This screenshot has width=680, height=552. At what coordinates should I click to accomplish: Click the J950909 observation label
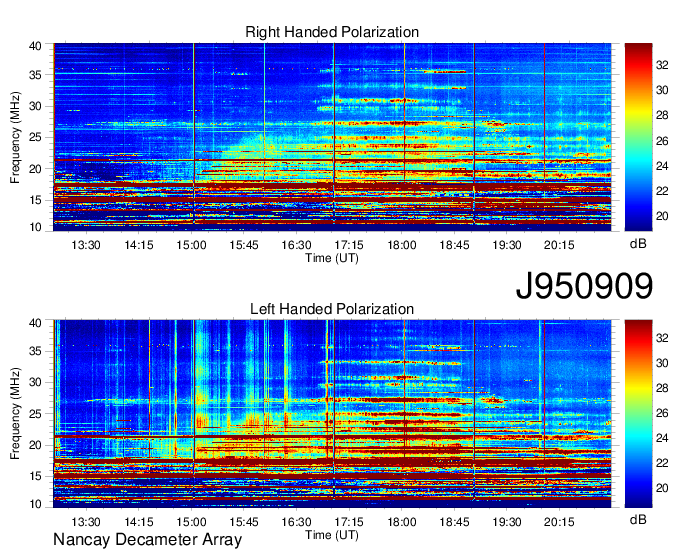coord(584,286)
